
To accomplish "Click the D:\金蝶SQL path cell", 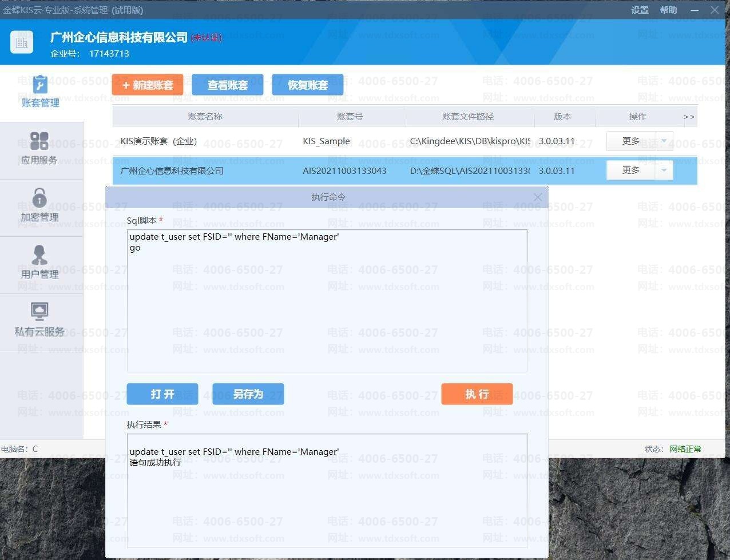I will pyautogui.click(x=470, y=170).
